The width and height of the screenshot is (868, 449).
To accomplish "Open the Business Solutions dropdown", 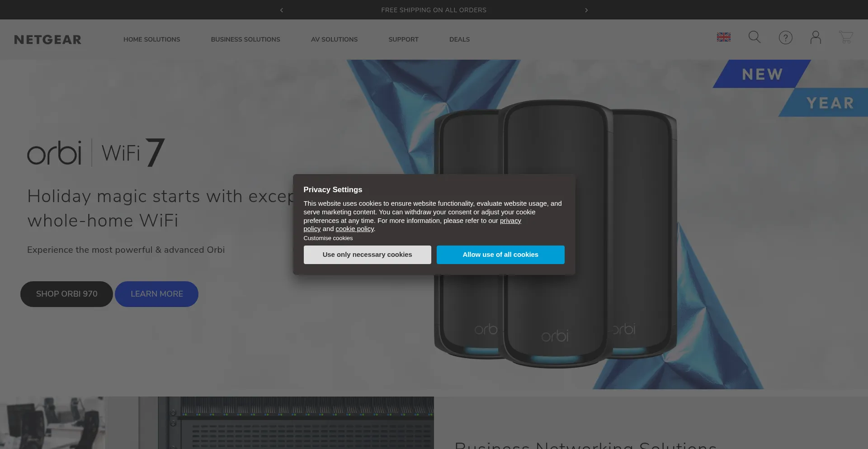I will [245, 39].
